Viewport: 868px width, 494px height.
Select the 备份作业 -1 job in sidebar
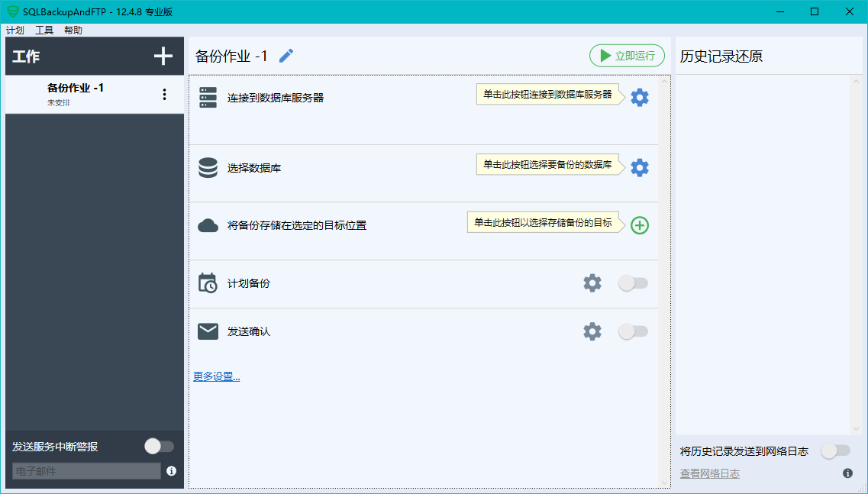coord(95,94)
